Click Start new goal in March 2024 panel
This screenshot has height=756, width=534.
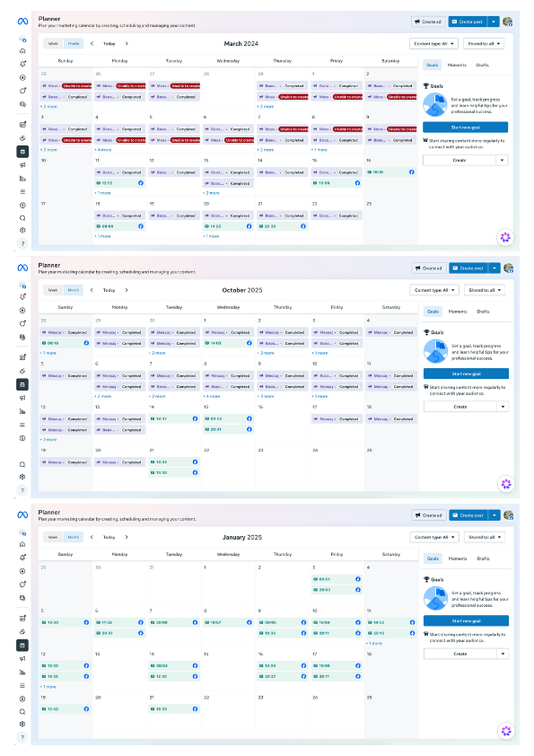(x=465, y=127)
